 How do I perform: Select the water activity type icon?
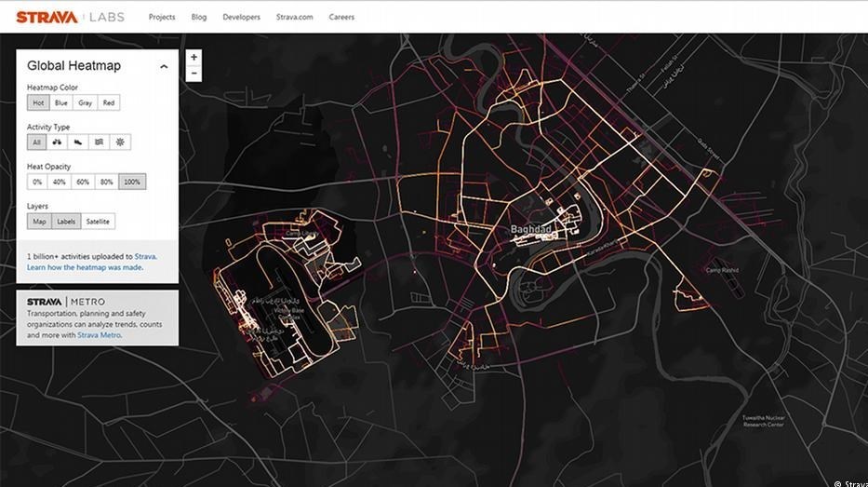100,142
